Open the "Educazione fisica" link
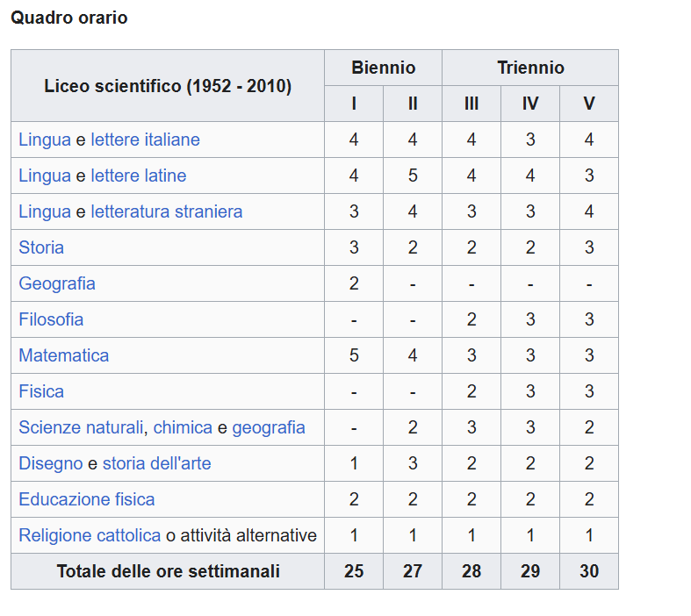 click(x=87, y=499)
